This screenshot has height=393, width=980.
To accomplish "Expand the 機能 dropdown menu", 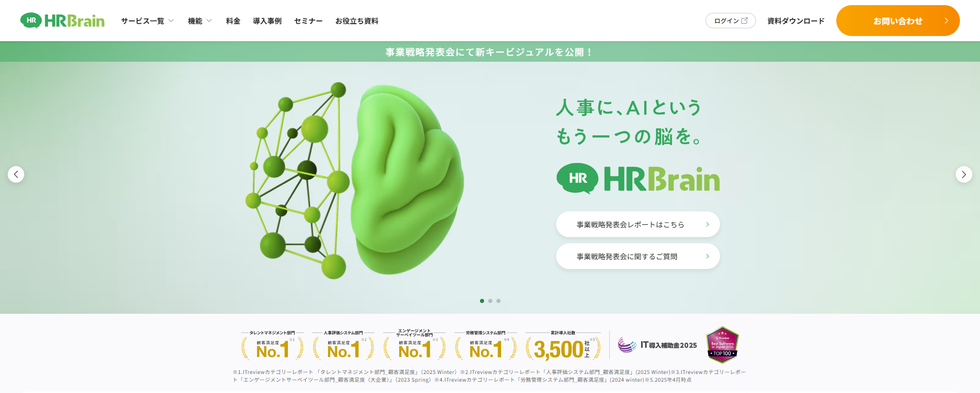I will click(x=199, y=21).
